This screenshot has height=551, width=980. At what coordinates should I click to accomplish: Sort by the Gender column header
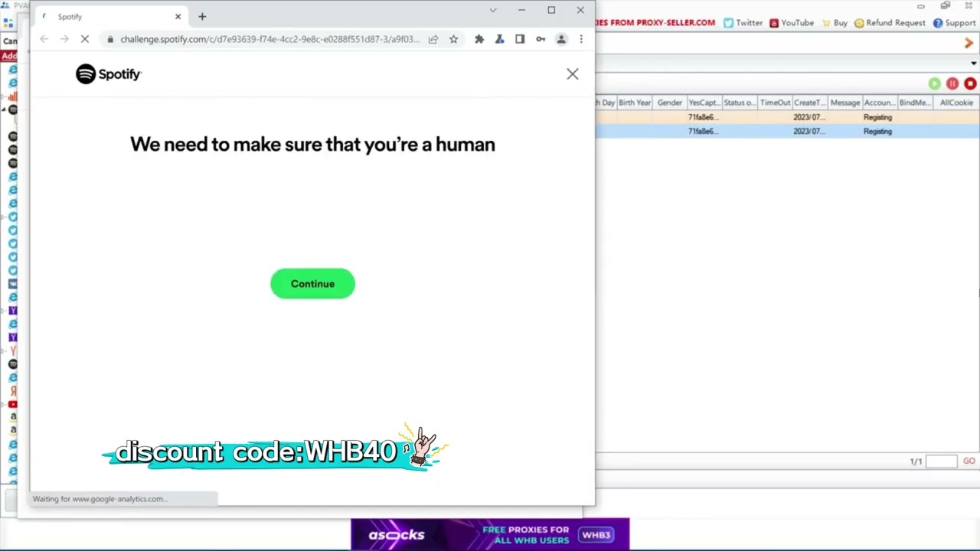point(669,103)
